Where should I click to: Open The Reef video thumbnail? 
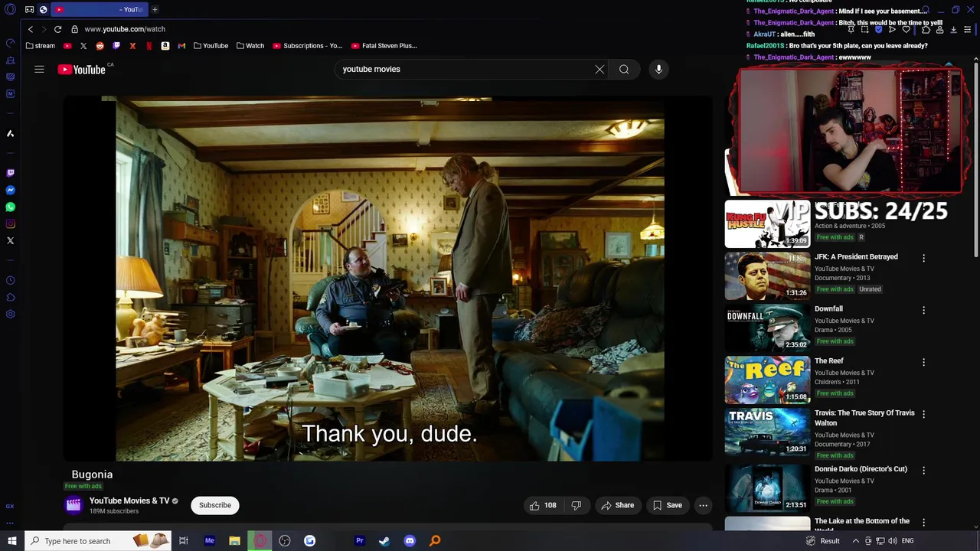[x=767, y=380]
